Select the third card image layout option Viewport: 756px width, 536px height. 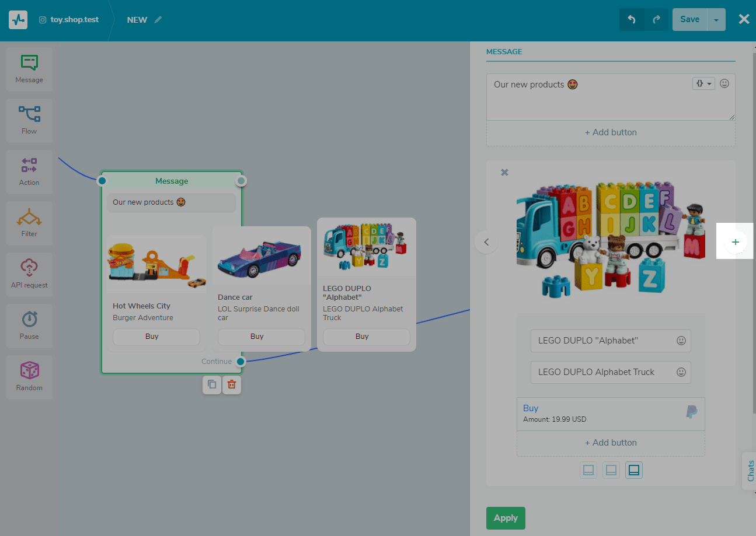634,470
